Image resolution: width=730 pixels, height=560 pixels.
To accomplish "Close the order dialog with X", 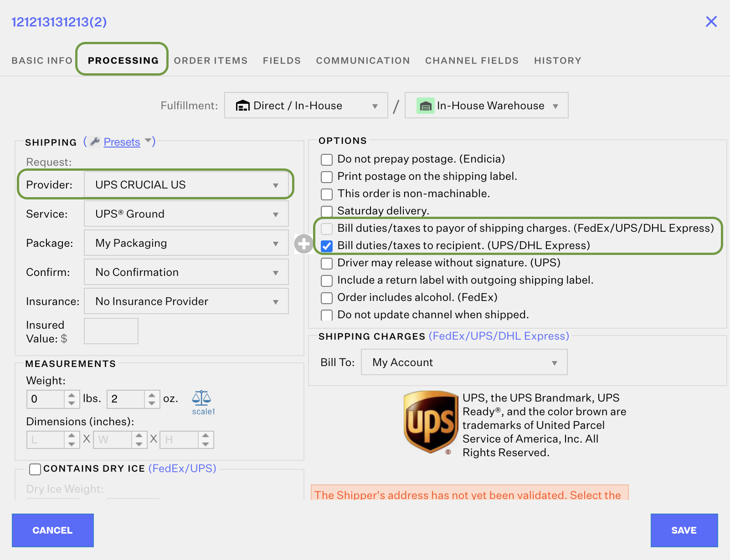I will (x=711, y=21).
